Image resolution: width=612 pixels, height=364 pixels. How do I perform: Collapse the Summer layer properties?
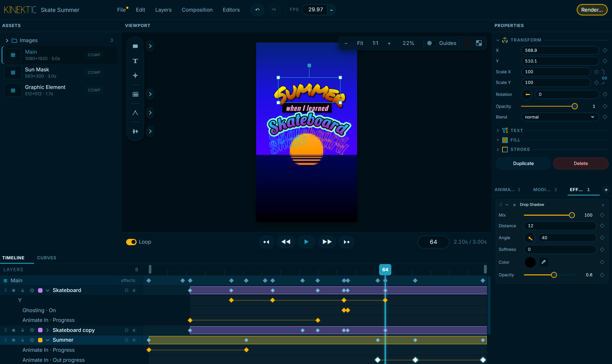click(48, 340)
